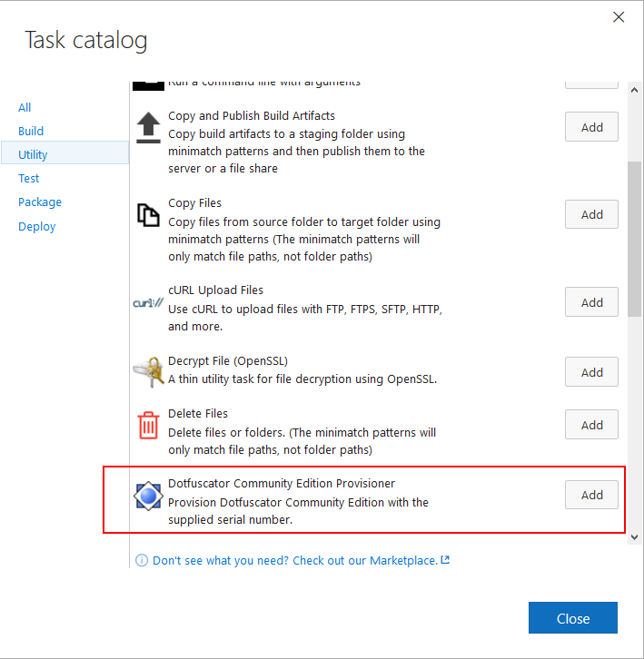Click the thin utility task for decryption description
644x659 pixels.
[302, 379]
